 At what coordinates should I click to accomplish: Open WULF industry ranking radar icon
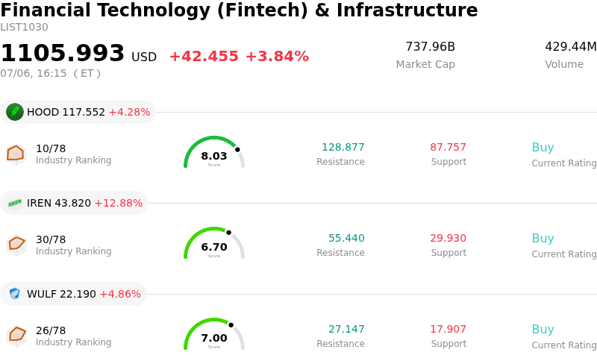16,336
